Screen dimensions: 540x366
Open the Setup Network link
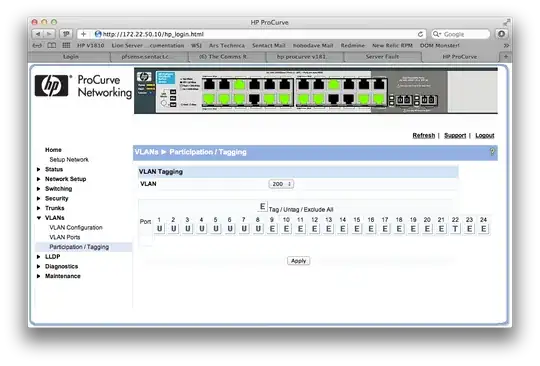tap(69, 159)
